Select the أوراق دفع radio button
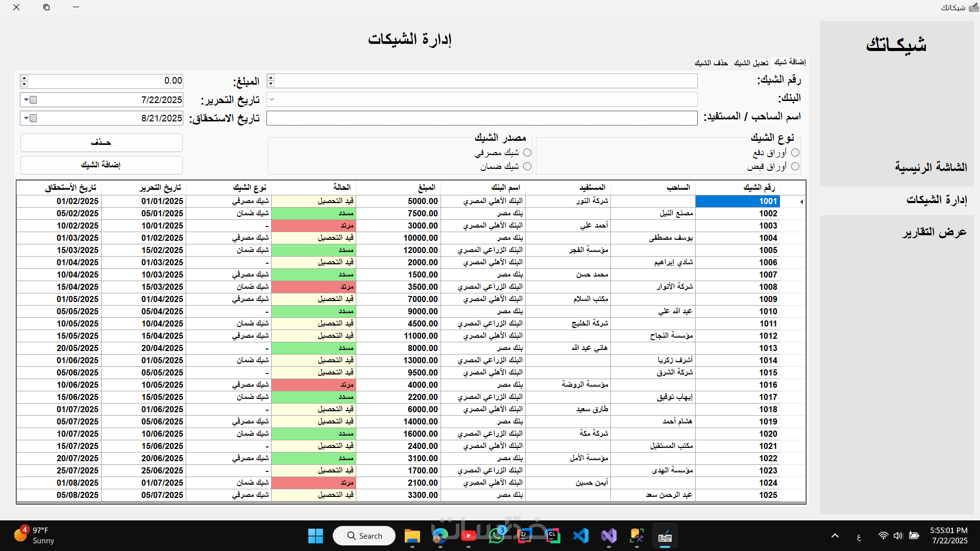980x551 pixels. 795,153
